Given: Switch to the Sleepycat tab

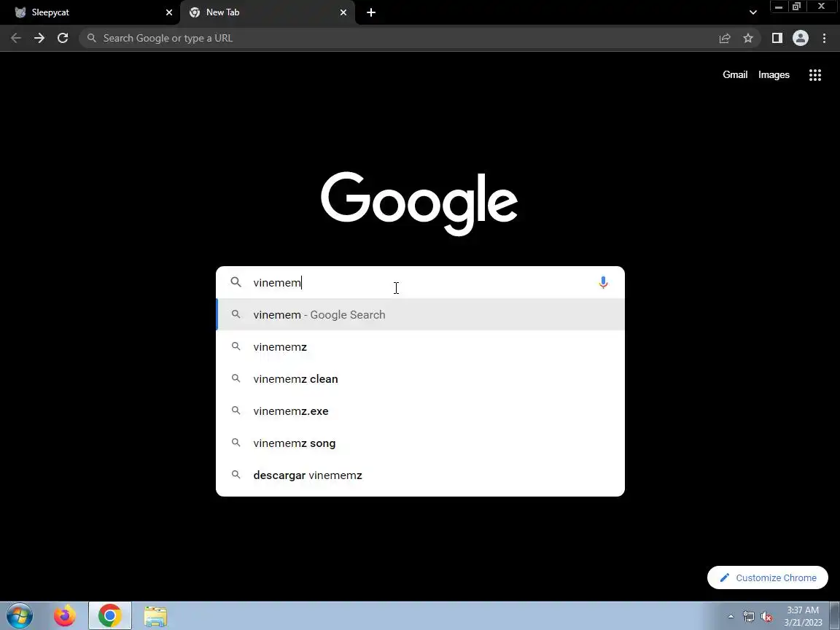Looking at the screenshot, I should click(x=90, y=12).
